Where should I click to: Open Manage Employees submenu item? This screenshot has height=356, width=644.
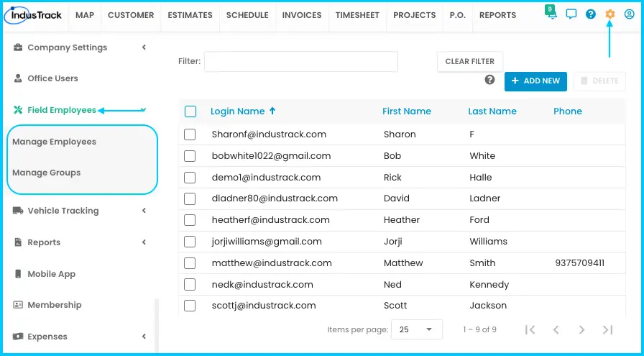pyautogui.click(x=54, y=142)
